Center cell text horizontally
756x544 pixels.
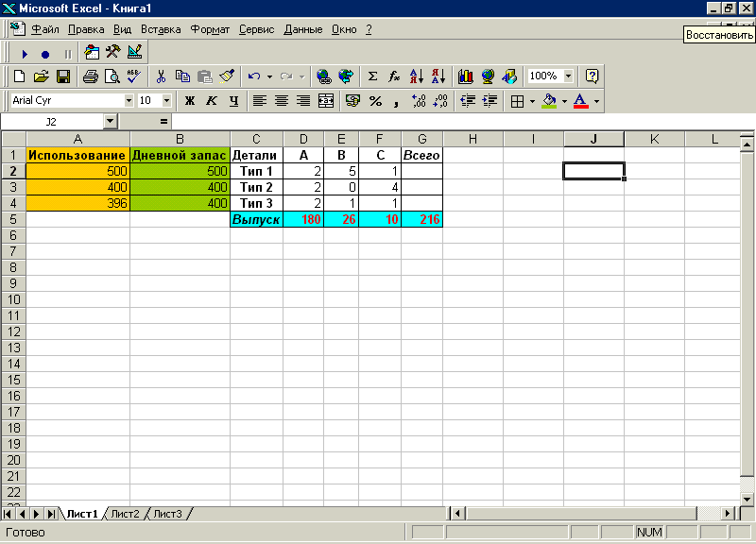(x=282, y=101)
